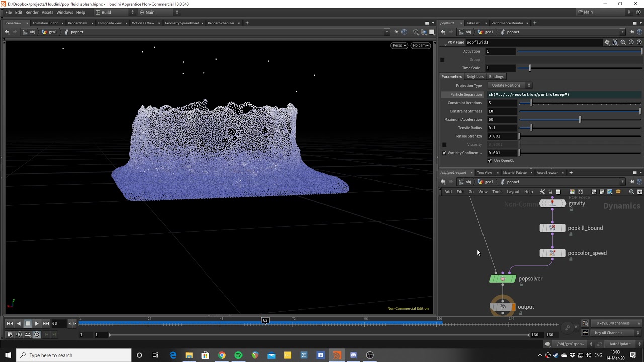Select the popkill_bound node
644x362 pixels.
[x=552, y=228]
